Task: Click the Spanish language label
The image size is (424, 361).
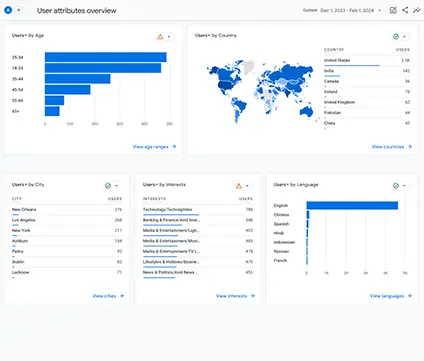Action: [281, 224]
